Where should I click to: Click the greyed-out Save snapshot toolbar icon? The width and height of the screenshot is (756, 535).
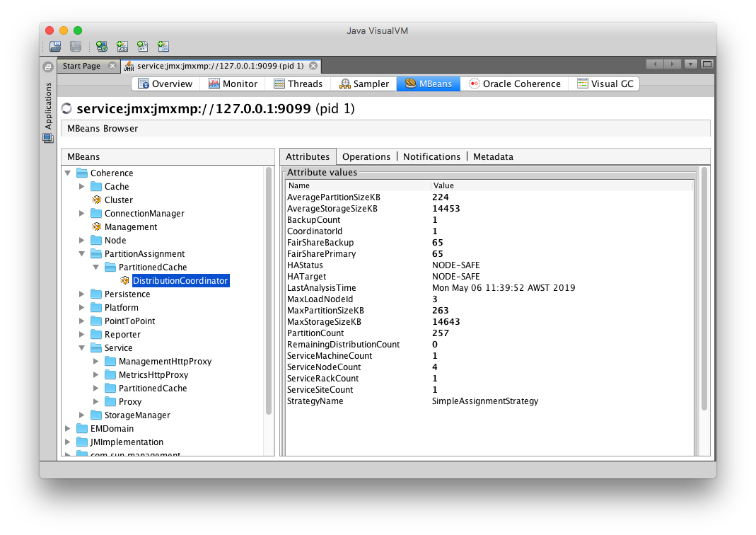[76, 46]
